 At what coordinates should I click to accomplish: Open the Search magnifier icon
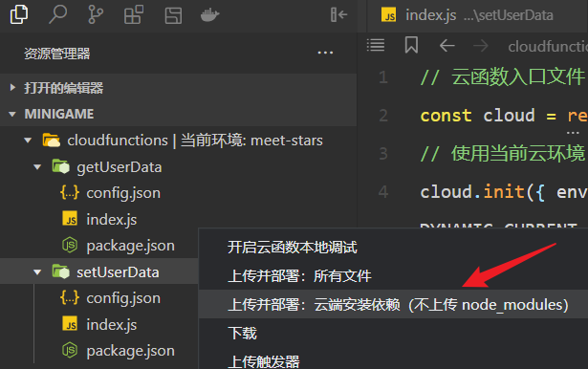tap(57, 15)
